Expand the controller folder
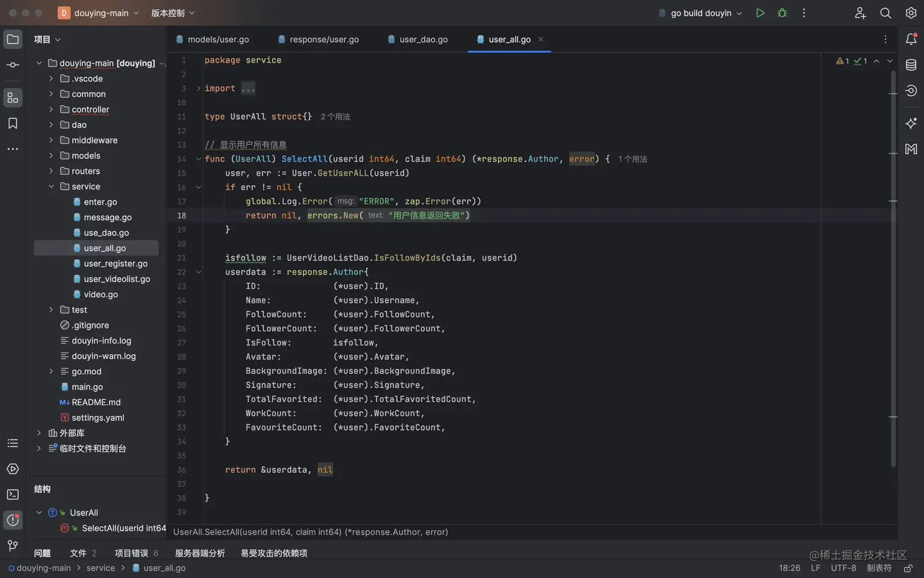The height and width of the screenshot is (578, 924). pos(51,109)
